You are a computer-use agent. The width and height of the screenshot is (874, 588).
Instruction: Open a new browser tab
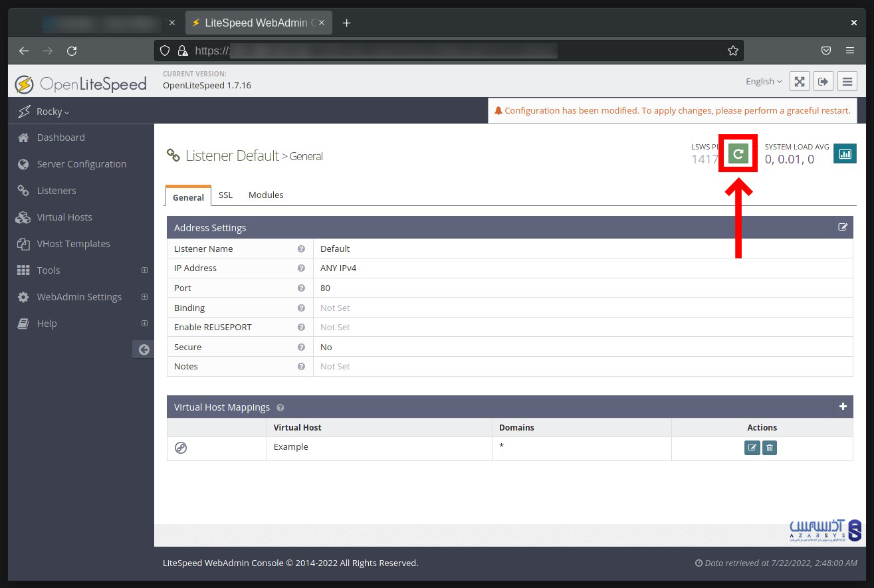pos(346,23)
